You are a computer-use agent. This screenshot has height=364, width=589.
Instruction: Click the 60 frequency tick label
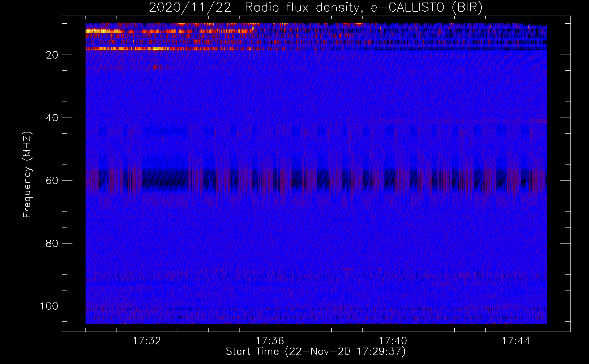click(52, 181)
